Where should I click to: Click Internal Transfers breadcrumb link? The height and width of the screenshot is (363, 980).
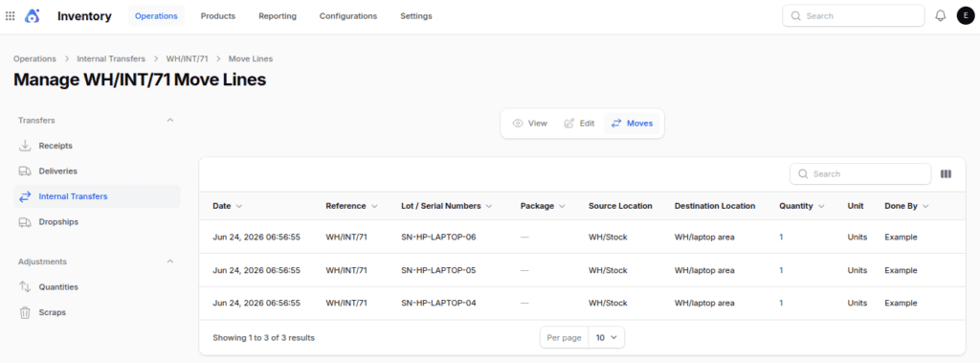(x=111, y=58)
